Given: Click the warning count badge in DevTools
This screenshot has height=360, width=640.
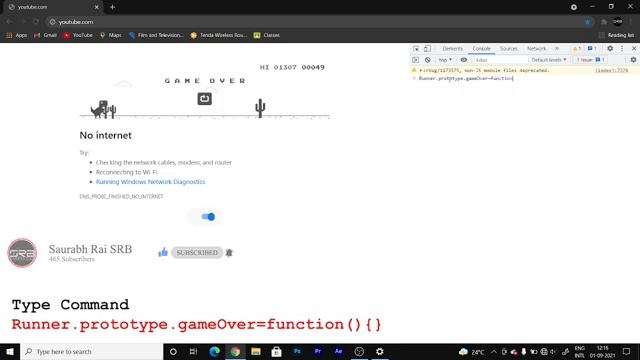Looking at the screenshot, I should point(577,49).
